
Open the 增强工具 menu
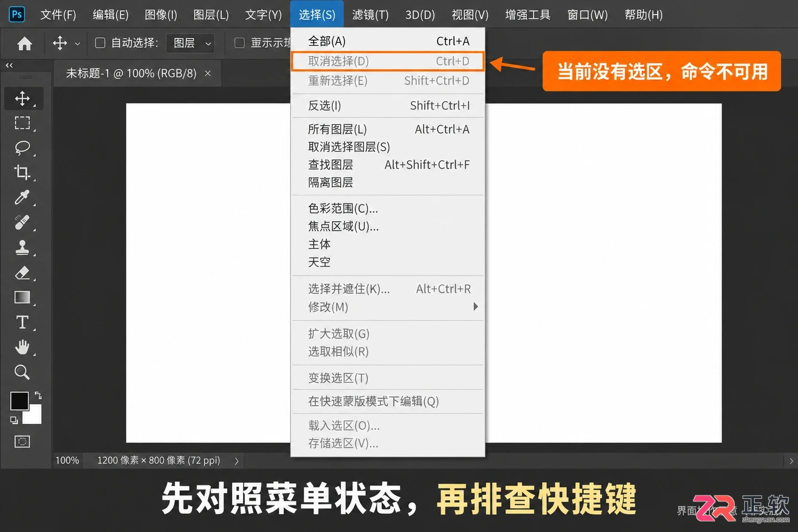tap(528, 14)
